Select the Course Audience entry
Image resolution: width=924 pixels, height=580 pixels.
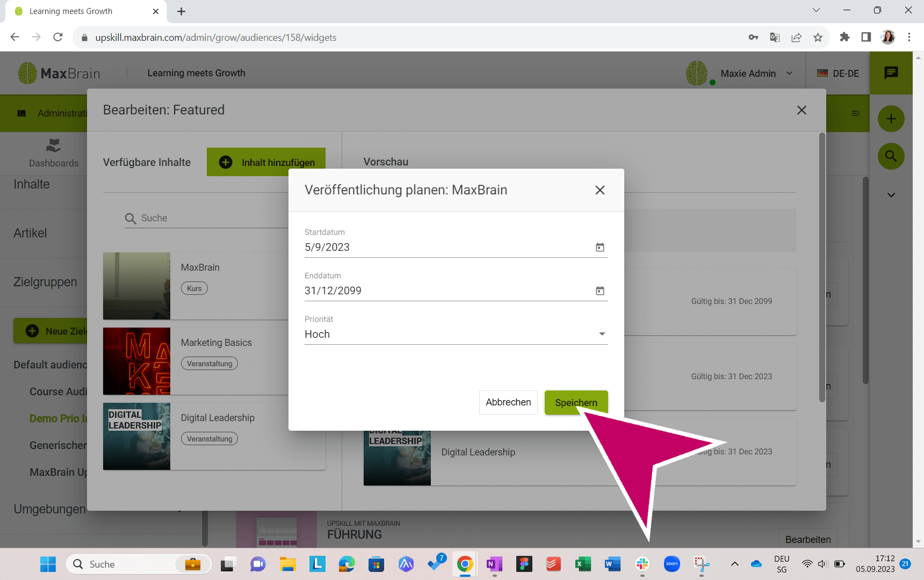pyautogui.click(x=58, y=392)
